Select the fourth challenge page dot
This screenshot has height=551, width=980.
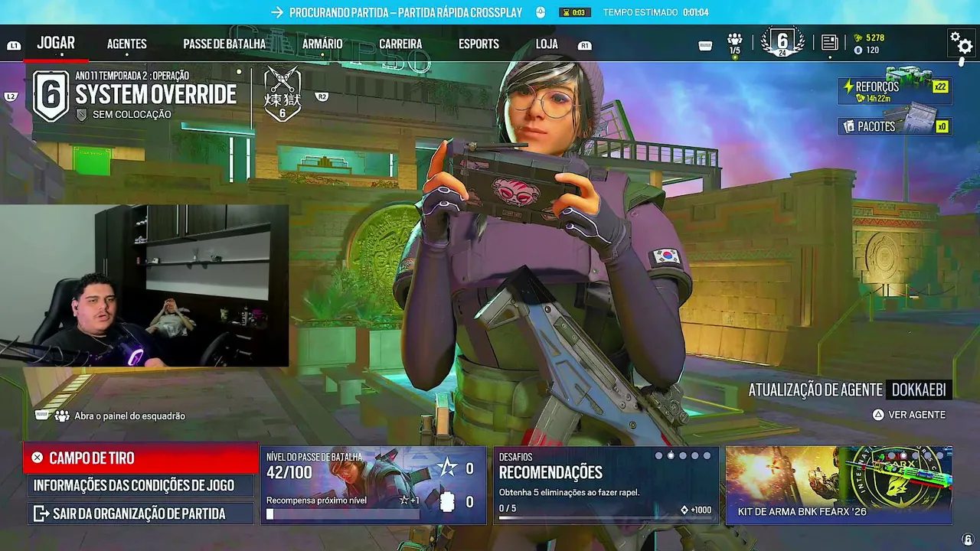tap(695, 456)
